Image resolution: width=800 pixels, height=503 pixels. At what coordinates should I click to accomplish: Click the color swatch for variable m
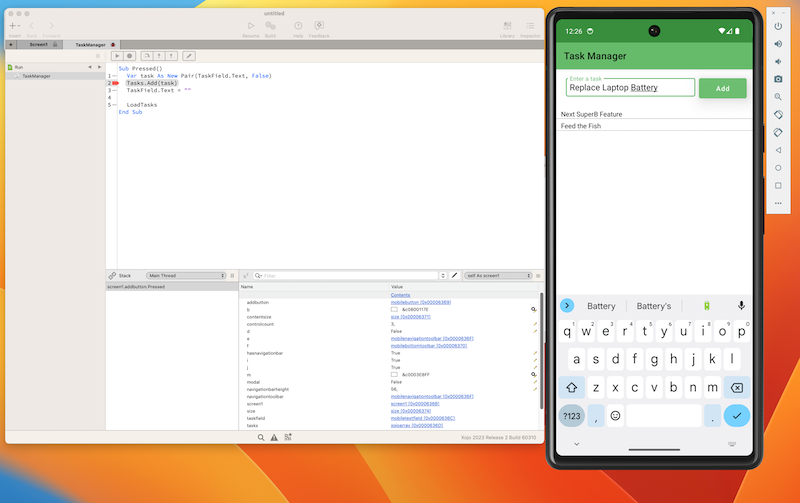point(394,375)
